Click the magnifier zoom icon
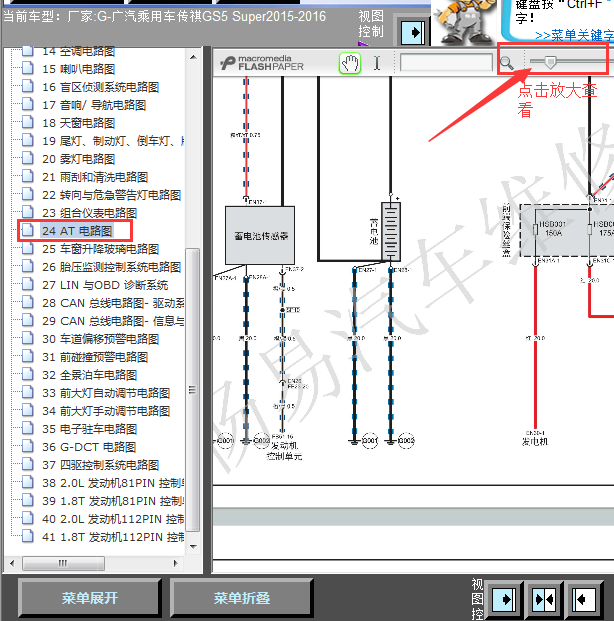Viewport: 614px width, 621px height. [x=507, y=63]
